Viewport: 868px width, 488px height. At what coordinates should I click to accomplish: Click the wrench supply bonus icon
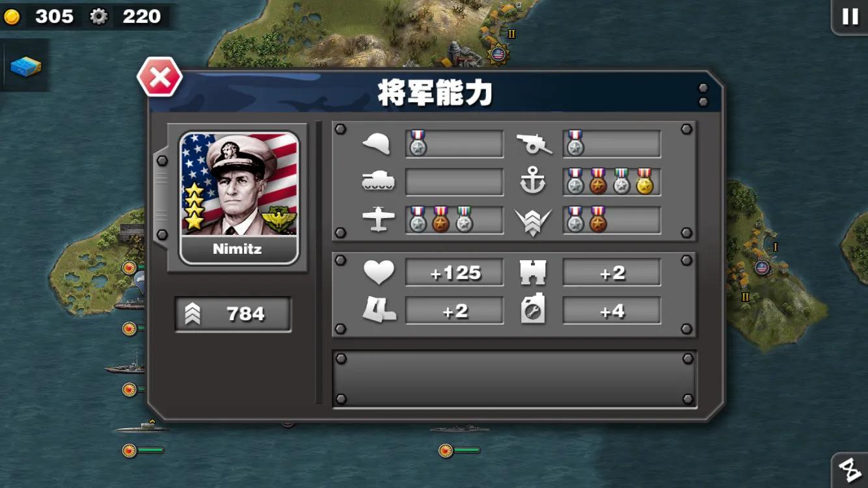coord(533,310)
